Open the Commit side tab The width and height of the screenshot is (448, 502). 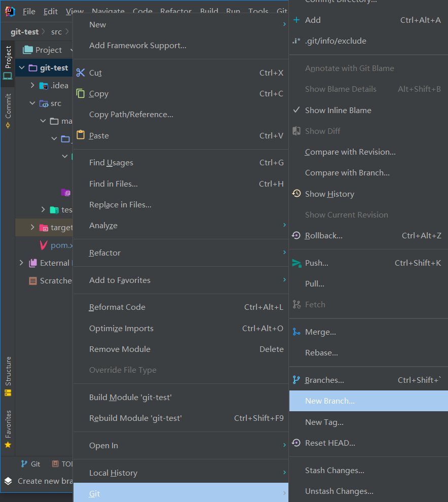pos(8,111)
